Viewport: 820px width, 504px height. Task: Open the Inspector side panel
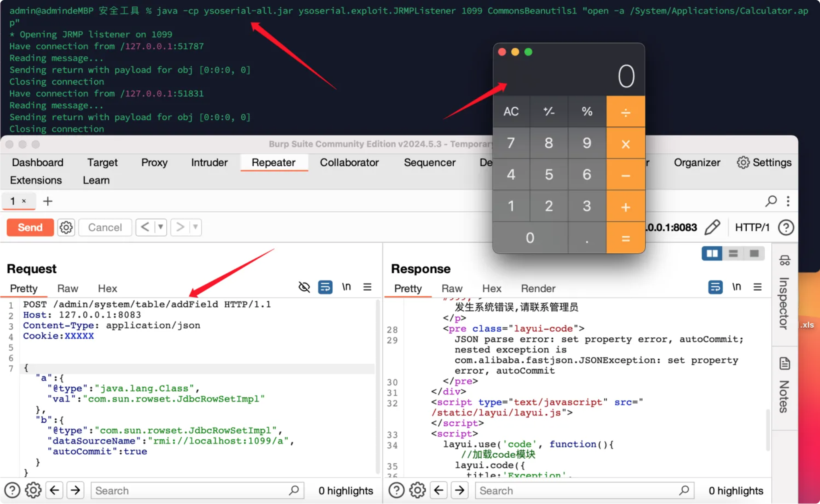click(784, 294)
